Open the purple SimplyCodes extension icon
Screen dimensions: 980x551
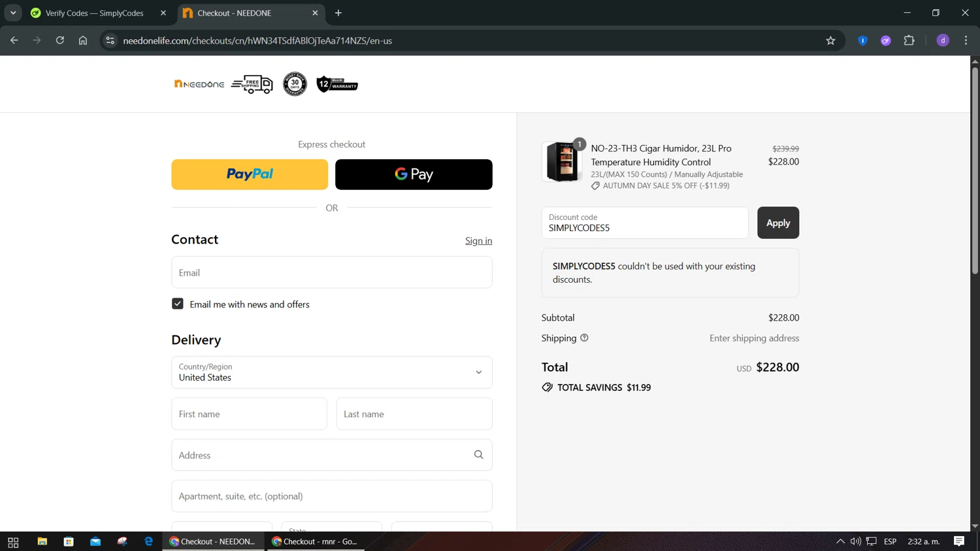coord(885,40)
